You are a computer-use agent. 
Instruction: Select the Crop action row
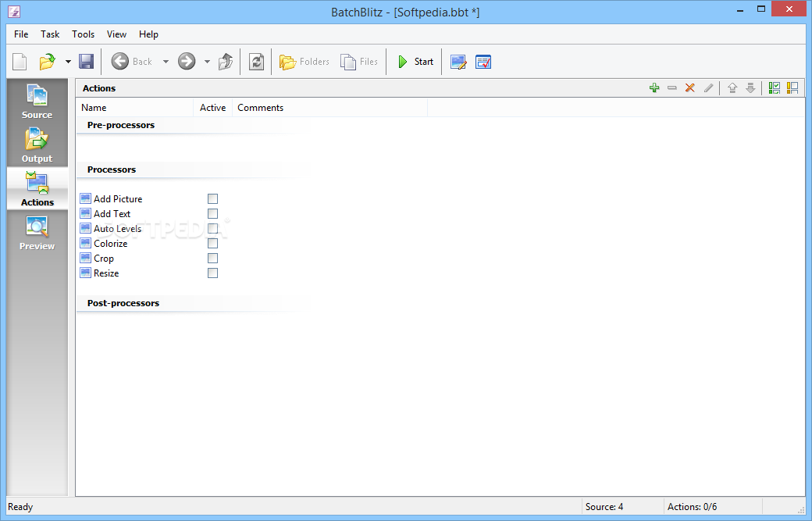pos(104,259)
